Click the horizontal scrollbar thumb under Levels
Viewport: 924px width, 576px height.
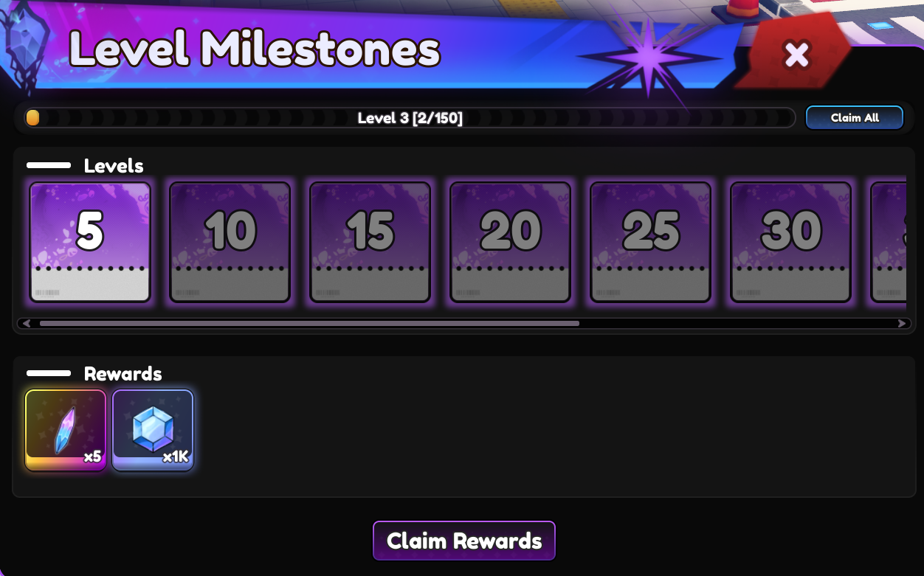click(309, 323)
